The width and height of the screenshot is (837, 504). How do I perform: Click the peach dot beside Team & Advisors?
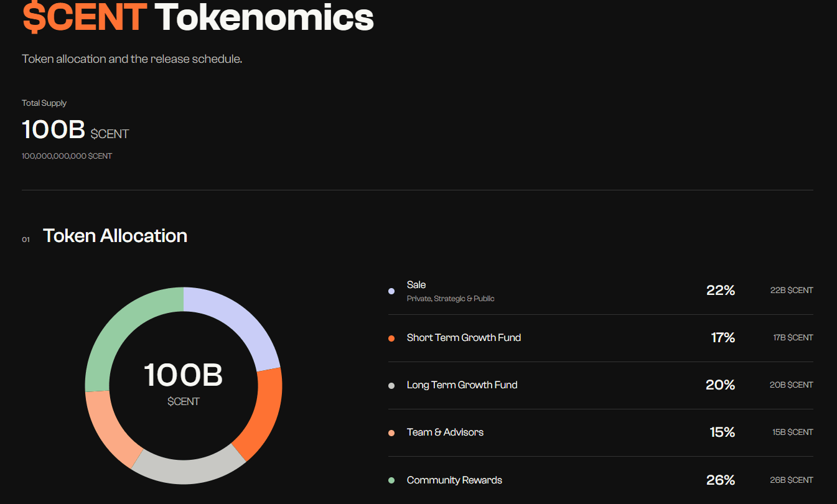pos(391,433)
